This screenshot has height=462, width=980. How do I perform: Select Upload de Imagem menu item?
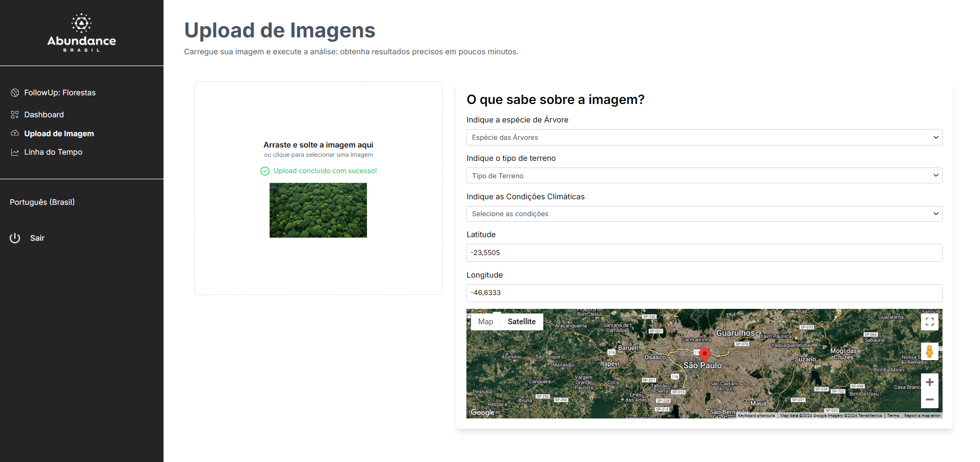(x=59, y=134)
